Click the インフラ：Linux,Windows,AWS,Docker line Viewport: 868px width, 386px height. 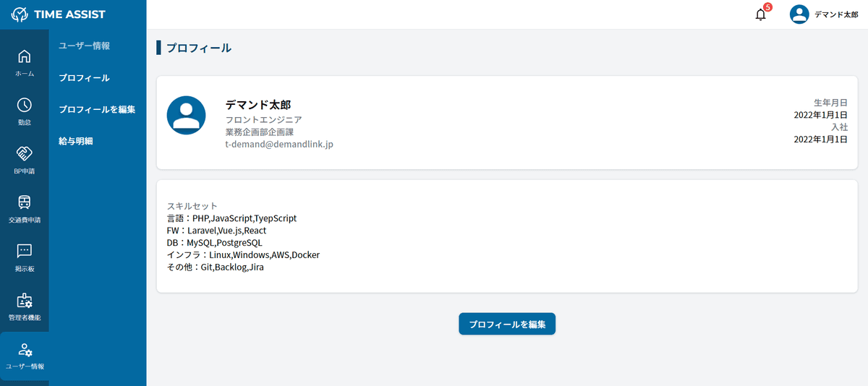243,255
